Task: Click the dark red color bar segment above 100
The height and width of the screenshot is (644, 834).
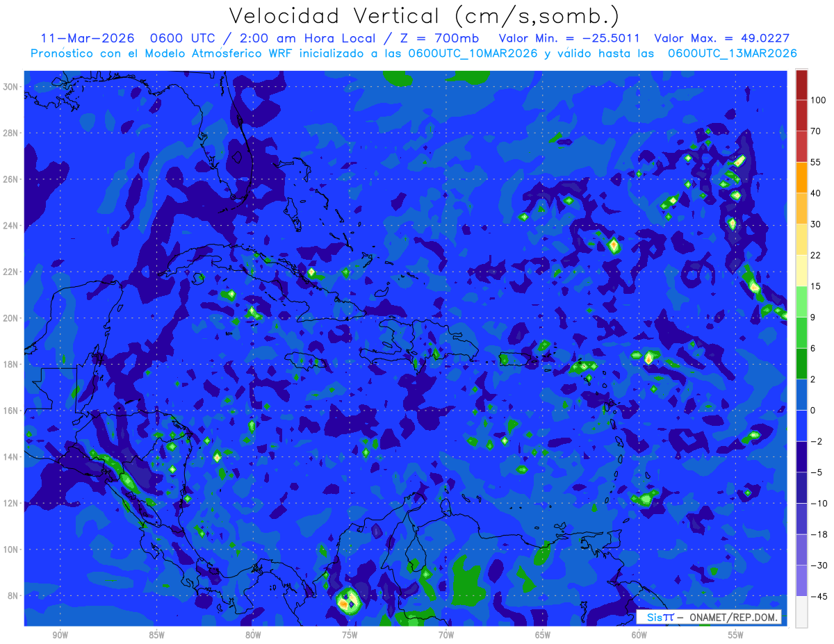Action: pos(801,85)
